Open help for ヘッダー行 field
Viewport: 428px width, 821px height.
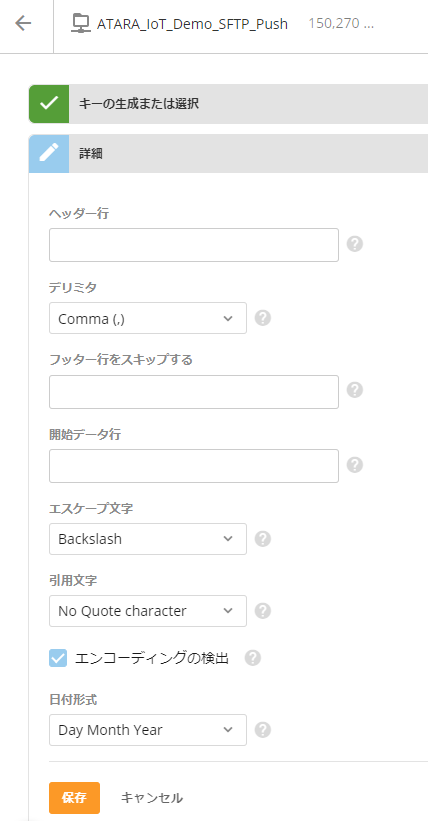[355, 244]
